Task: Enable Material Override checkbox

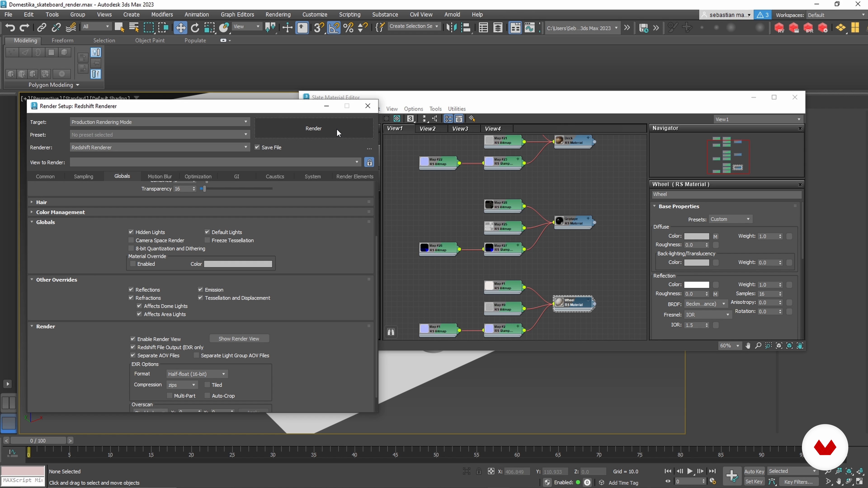Action: click(133, 264)
